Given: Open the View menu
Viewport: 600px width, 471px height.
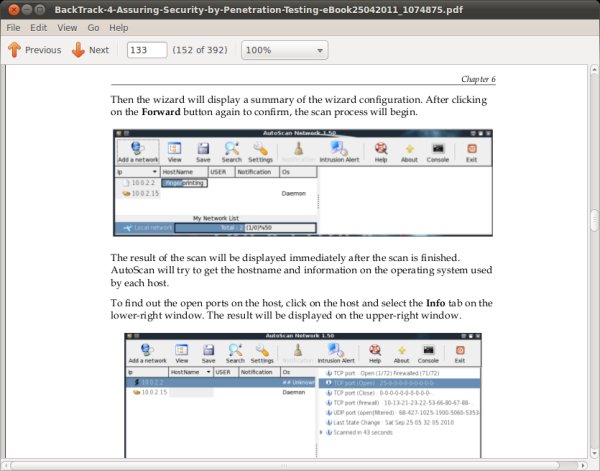Looking at the screenshot, I should click(x=67, y=28).
